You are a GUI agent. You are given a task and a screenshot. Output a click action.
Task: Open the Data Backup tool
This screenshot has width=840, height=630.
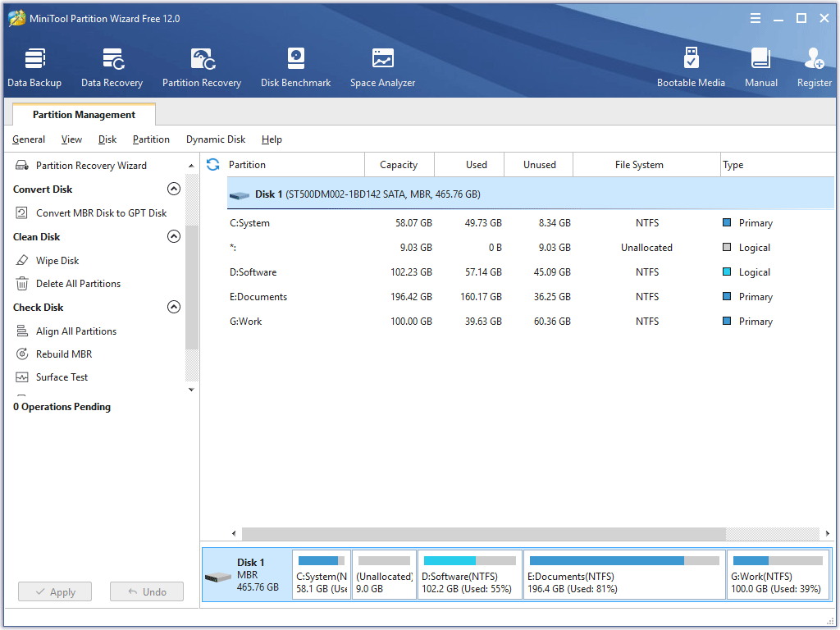point(34,66)
